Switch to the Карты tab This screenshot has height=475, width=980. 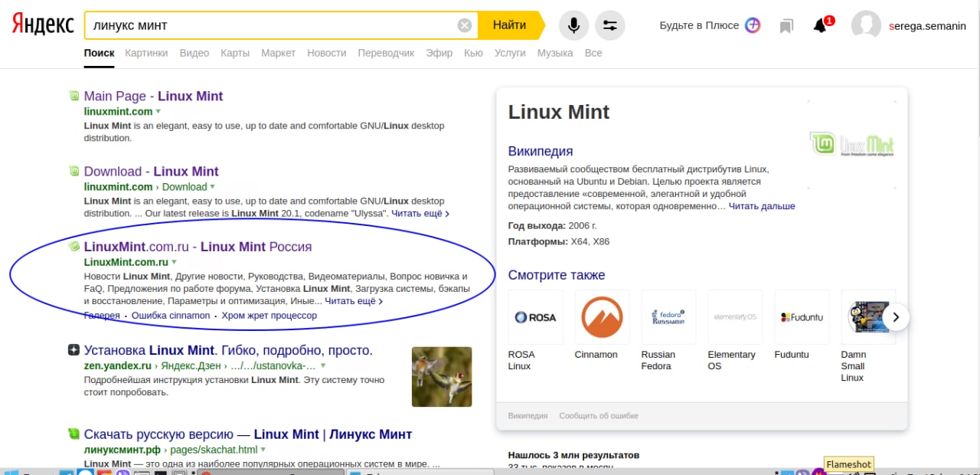[235, 53]
